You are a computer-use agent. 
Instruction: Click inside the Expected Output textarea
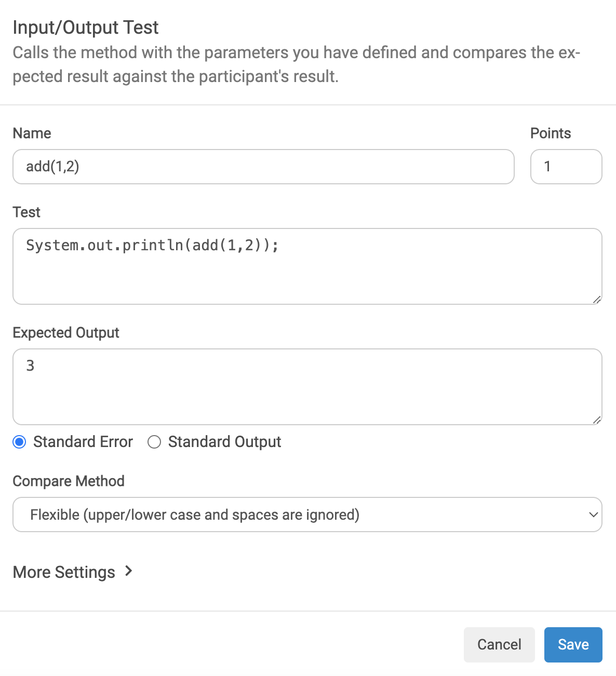[x=307, y=387]
